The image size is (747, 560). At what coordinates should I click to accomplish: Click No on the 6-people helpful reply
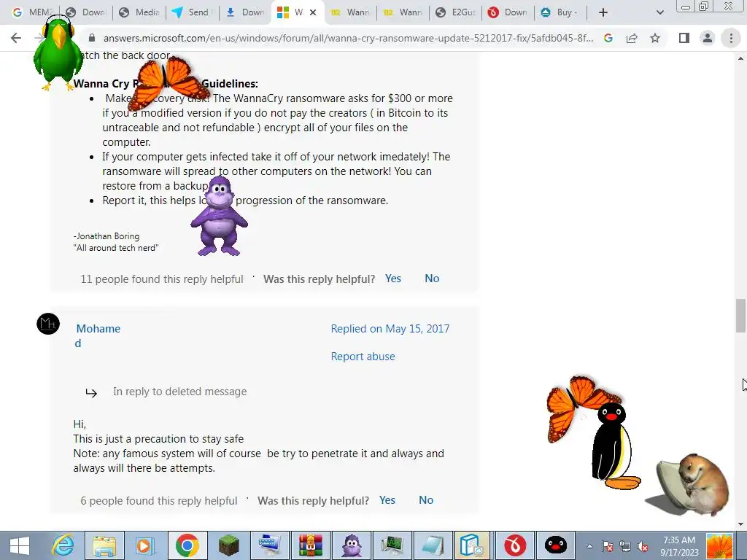(426, 500)
